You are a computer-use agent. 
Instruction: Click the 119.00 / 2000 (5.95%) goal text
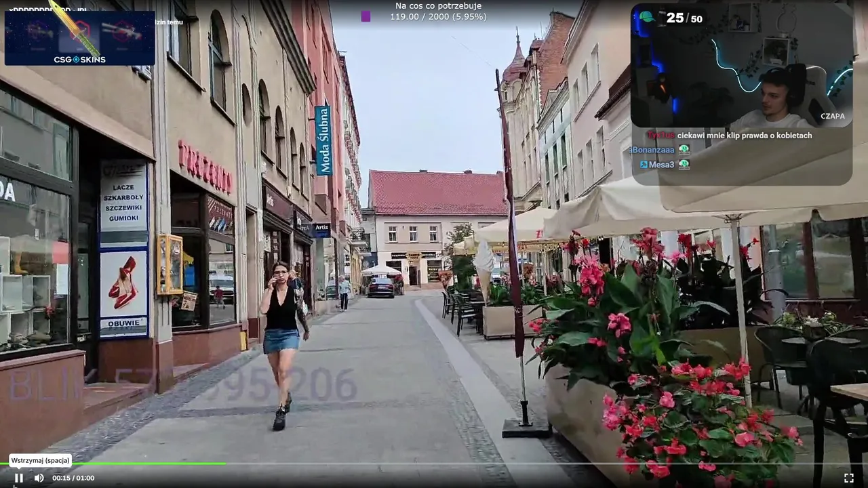(x=438, y=17)
